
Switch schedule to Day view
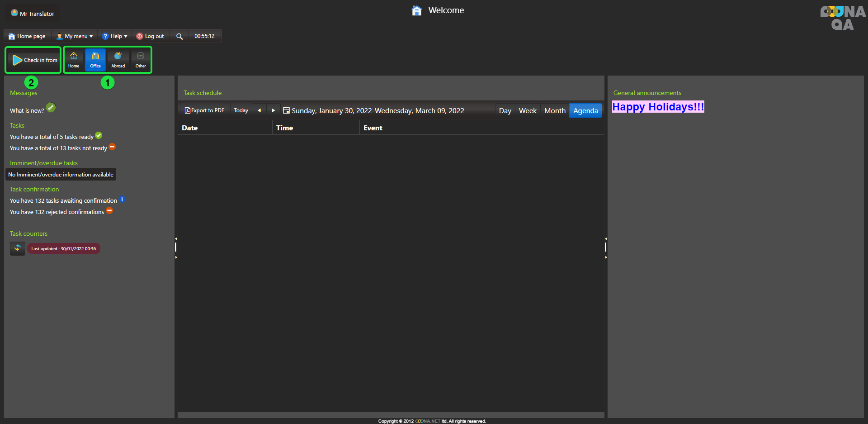[505, 111]
